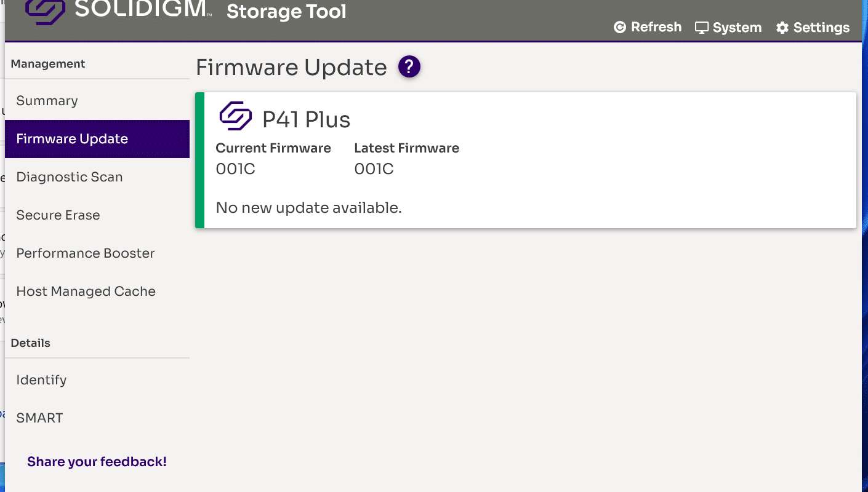Open Settings via the gear icon

click(782, 28)
